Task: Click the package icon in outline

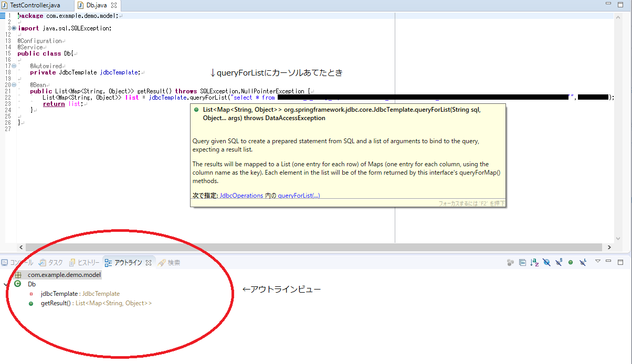Action: (x=18, y=275)
